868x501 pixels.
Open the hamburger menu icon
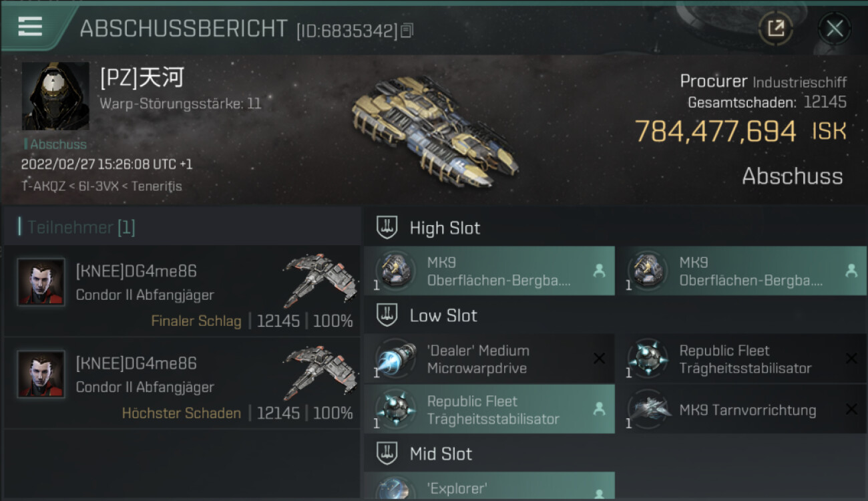[30, 27]
